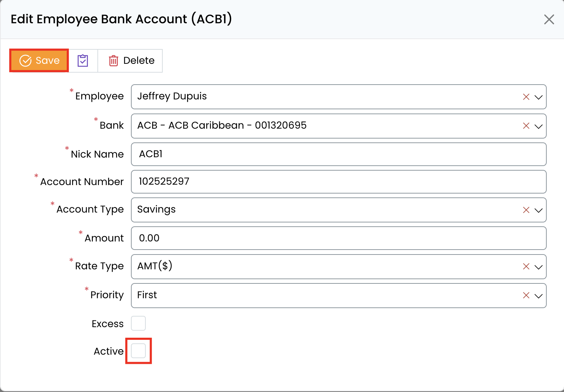The image size is (564, 392).
Task: Clear the Priority selection
Action: click(x=526, y=295)
